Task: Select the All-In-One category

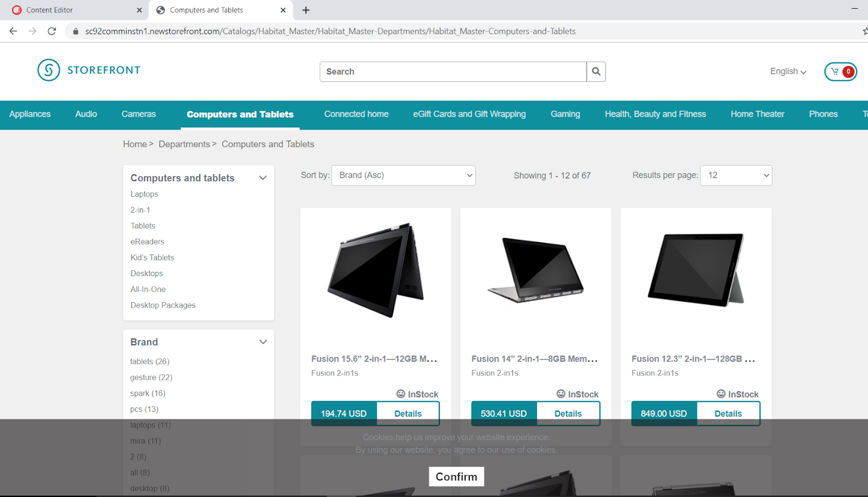Action: point(148,289)
